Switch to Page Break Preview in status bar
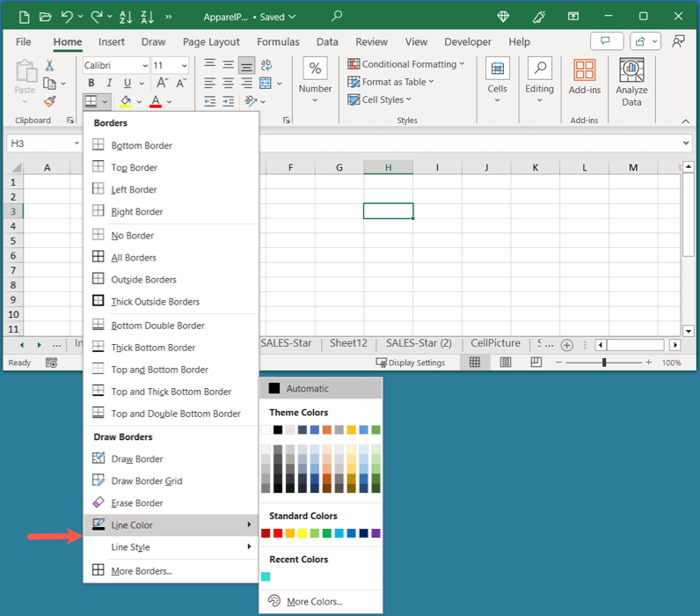The width and height of the screenshot is (700, 616). [x=536, y=363]
